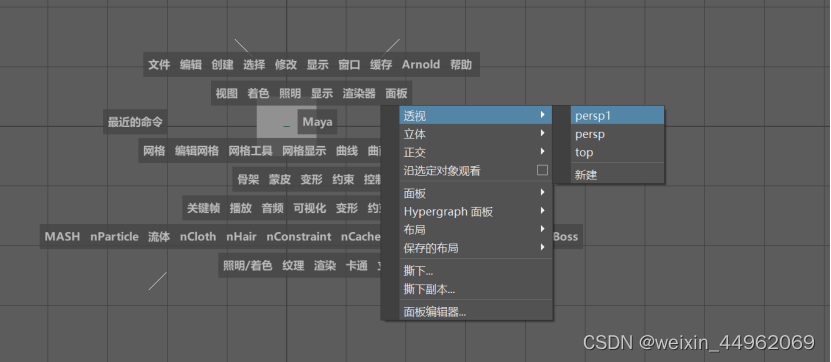The image size is (831, 362).
Task: Open the nParticle menu
Action: (114, 237)
